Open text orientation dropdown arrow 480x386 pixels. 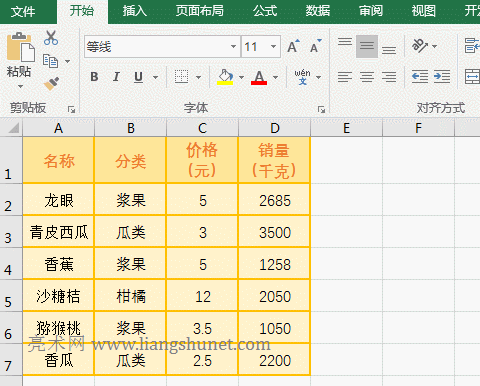pos(434,46)
